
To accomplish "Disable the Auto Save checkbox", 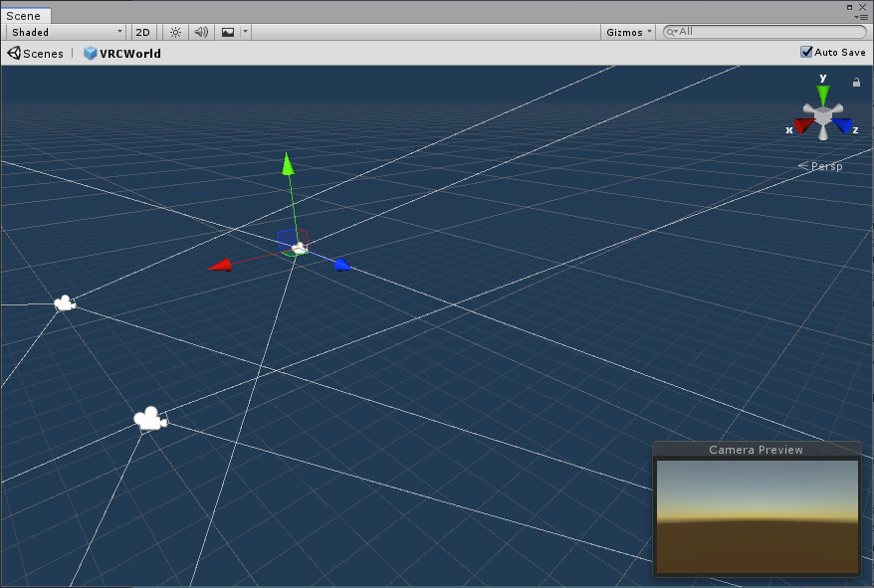I will 806,52.
